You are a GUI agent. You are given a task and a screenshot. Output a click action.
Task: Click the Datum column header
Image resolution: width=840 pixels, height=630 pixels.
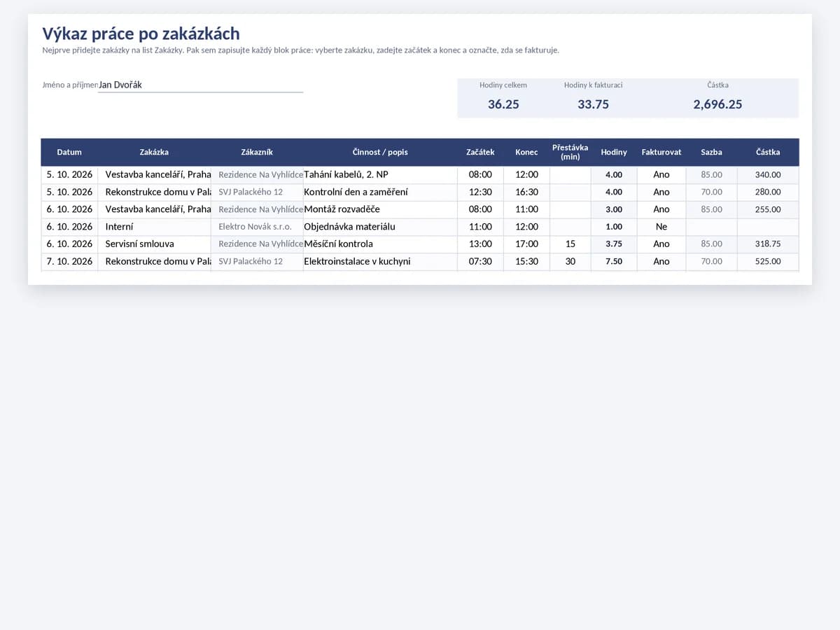coord(69,152)
